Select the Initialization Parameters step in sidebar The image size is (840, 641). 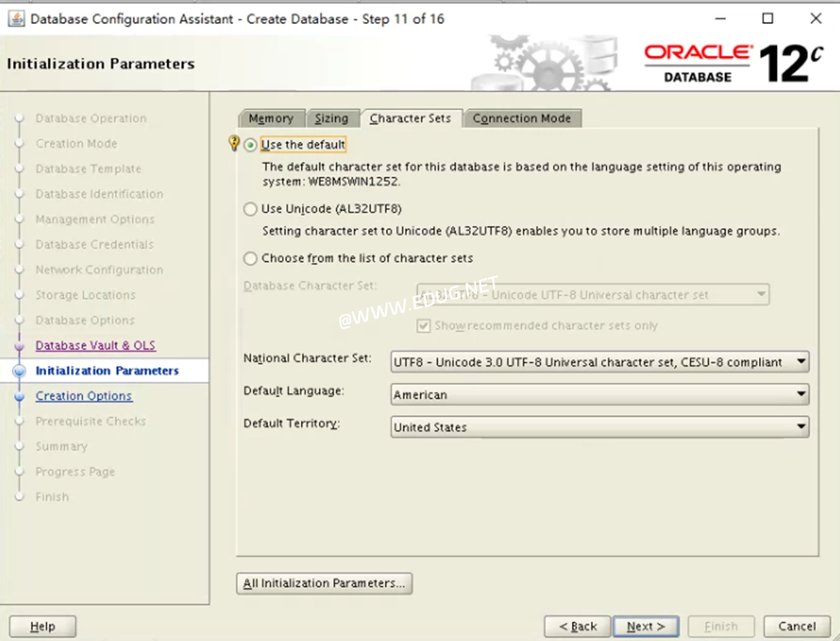107,371
